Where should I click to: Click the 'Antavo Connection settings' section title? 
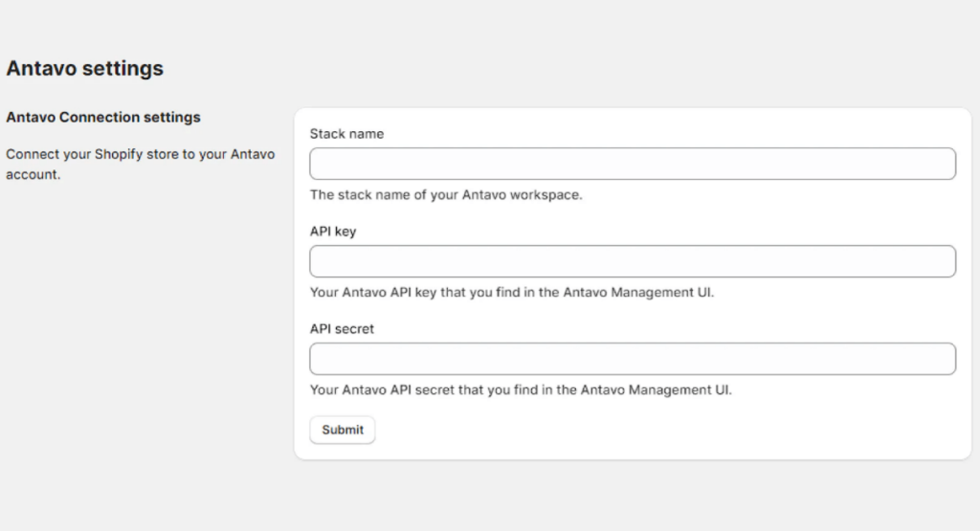pos(103,118)
